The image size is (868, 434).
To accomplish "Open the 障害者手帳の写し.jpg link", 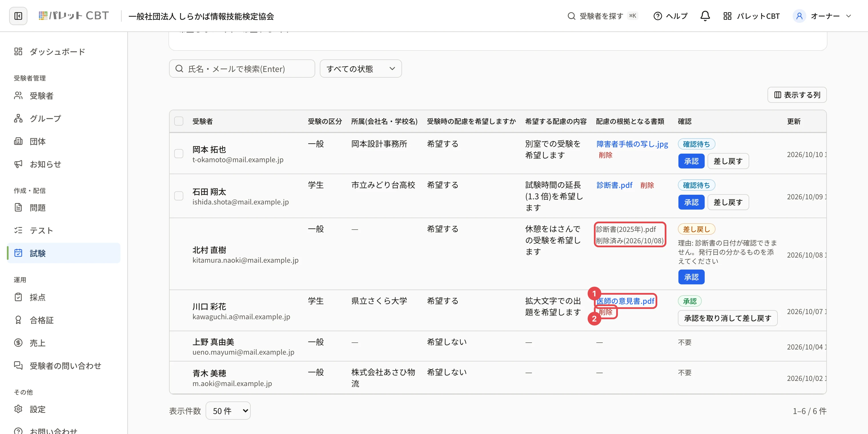I will click(632, 144).
